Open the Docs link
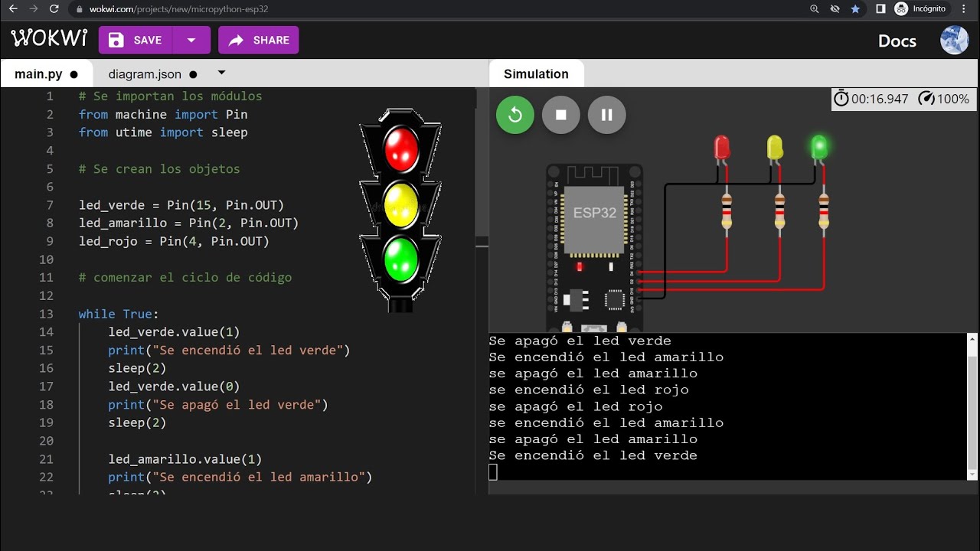Screen dimensions: 980x551 pyautogui.click(x=897, y=41)
